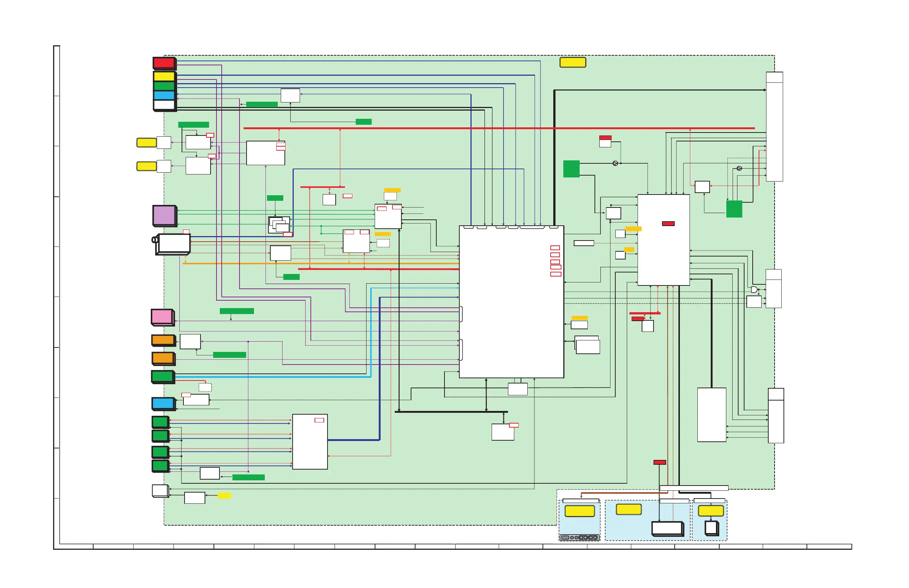
Task: Click the AND gate symbol on the right
Action: click(754, 290)
